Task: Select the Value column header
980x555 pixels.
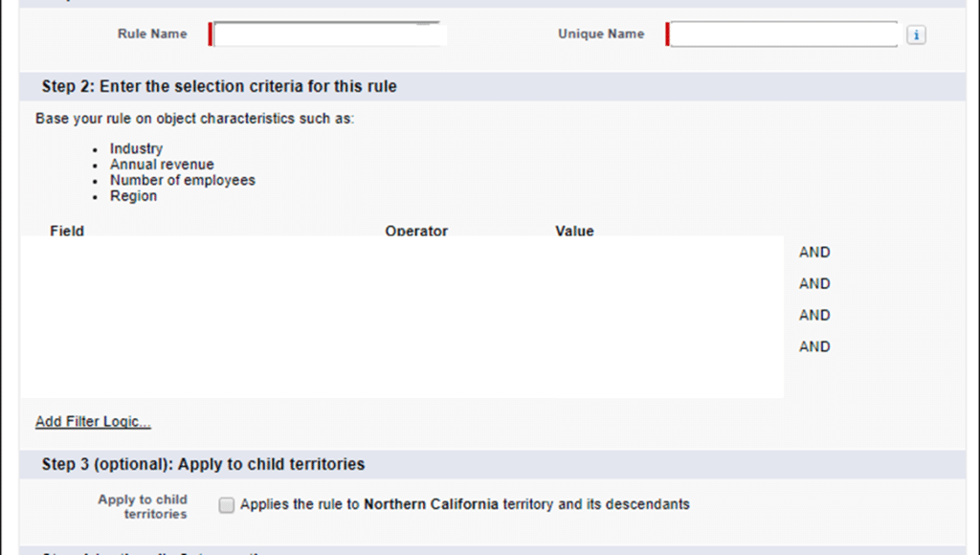Action: (574, 231)
